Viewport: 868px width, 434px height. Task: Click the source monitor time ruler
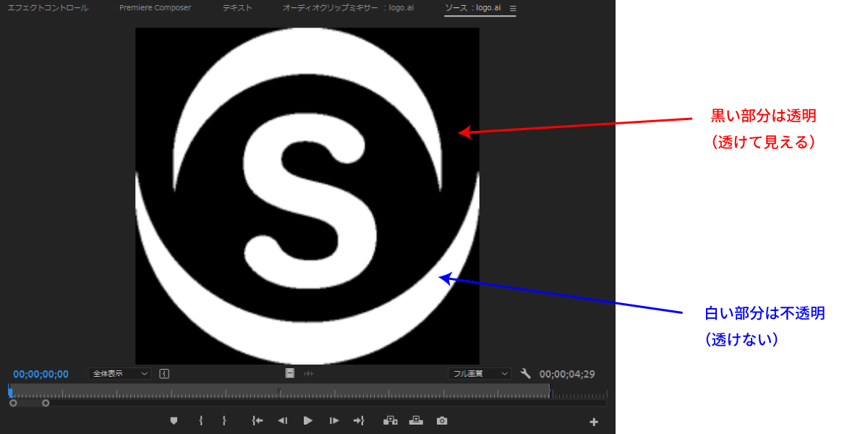[307, 391]
